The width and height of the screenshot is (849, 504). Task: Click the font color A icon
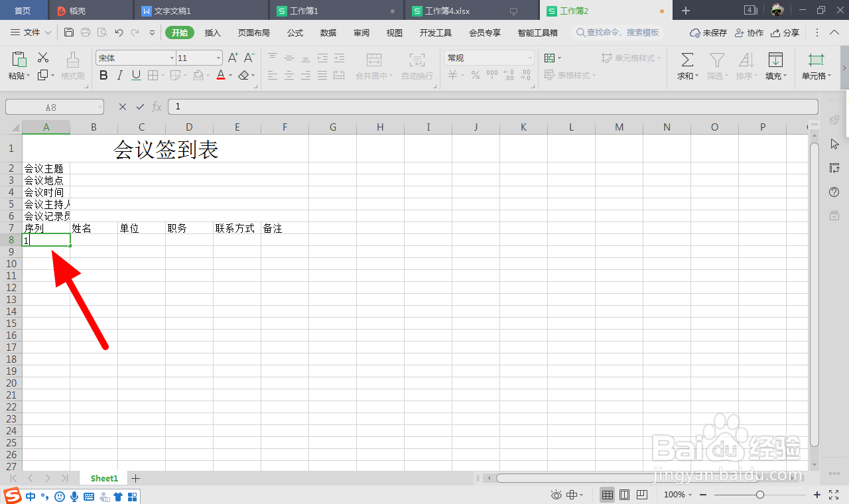click(221, 76)
